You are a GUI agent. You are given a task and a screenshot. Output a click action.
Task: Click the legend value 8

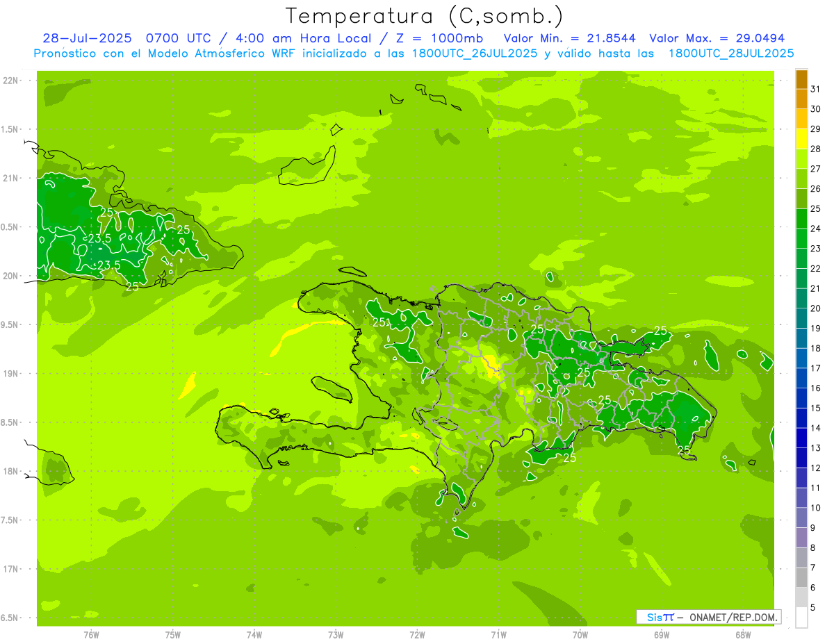(813, 548)
